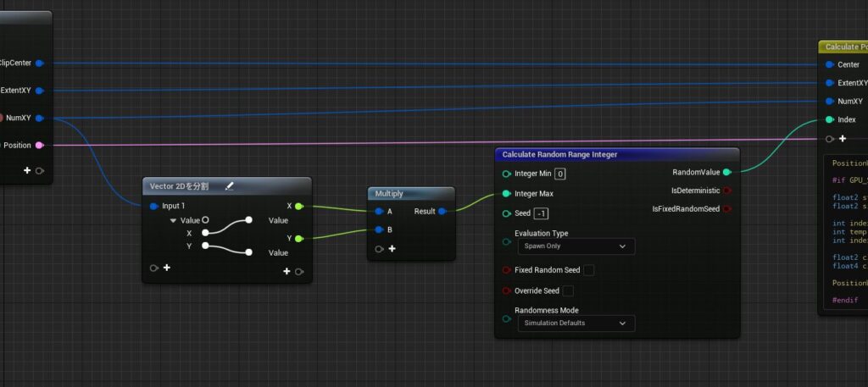Click the Multiply Result output pin
The width and height of the screenshot is (868, 387).
click(442, 211)
